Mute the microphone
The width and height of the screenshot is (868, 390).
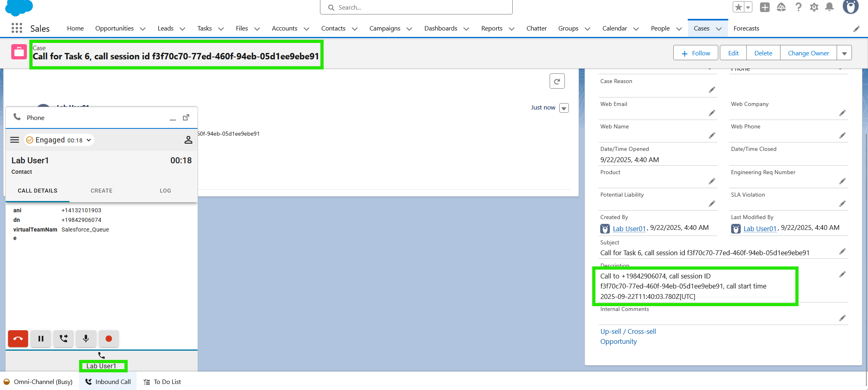pyautogui.click(x=86, y=339)
